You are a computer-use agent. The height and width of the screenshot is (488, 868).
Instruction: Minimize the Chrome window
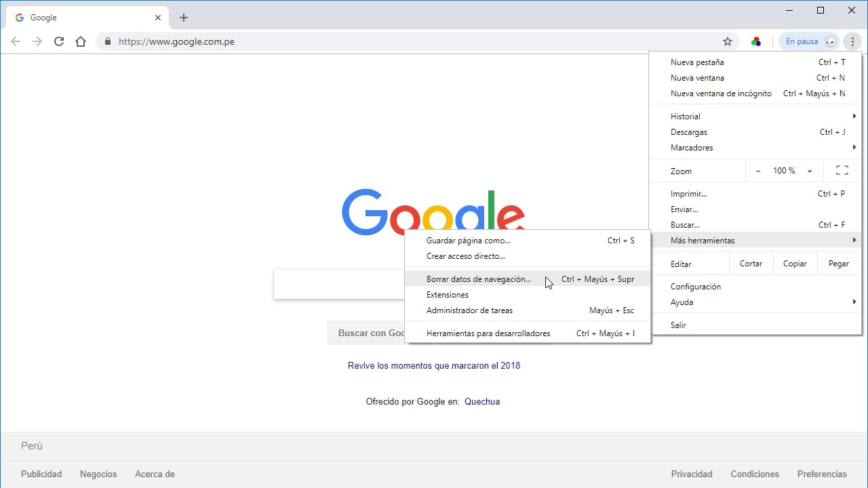tap(790, 10)
